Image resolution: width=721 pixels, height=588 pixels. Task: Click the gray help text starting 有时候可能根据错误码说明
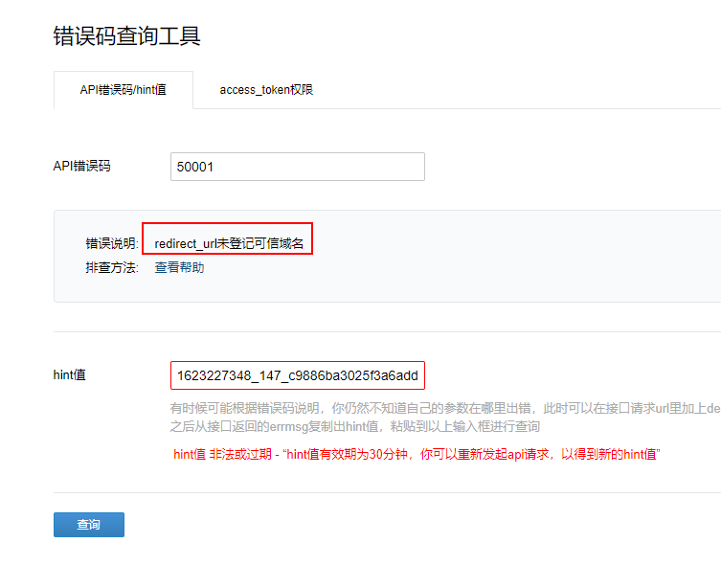tap(445, 408)
